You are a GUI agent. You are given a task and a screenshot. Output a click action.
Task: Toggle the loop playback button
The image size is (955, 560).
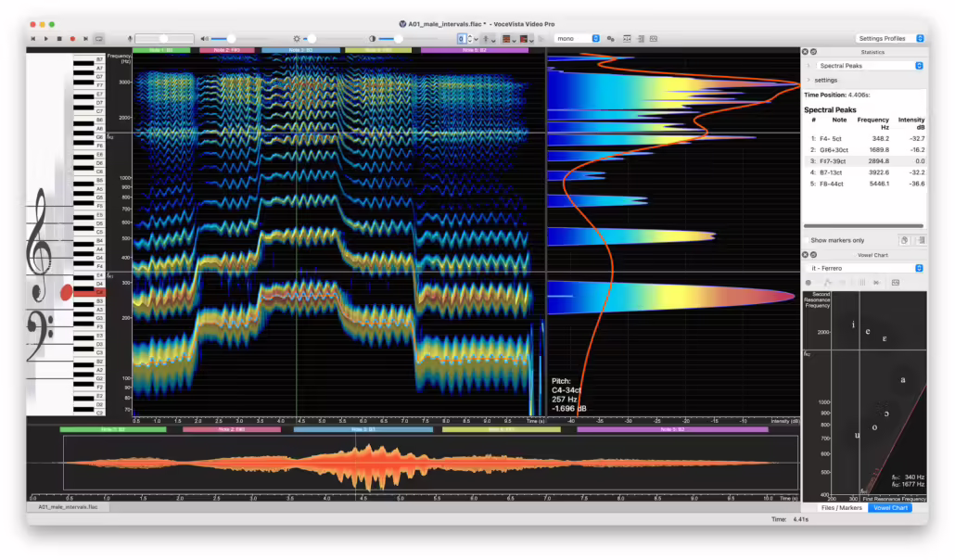98,38
